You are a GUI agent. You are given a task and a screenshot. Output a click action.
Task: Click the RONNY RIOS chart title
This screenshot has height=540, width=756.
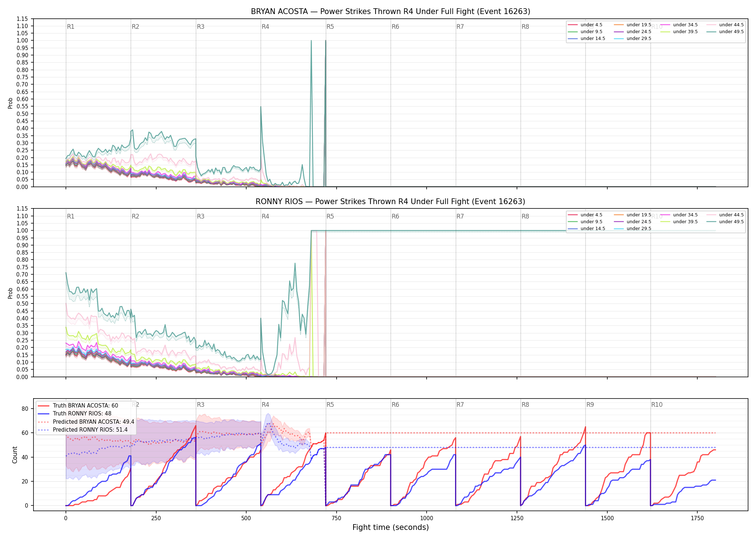pyautogui.click(x=391, y=202)
